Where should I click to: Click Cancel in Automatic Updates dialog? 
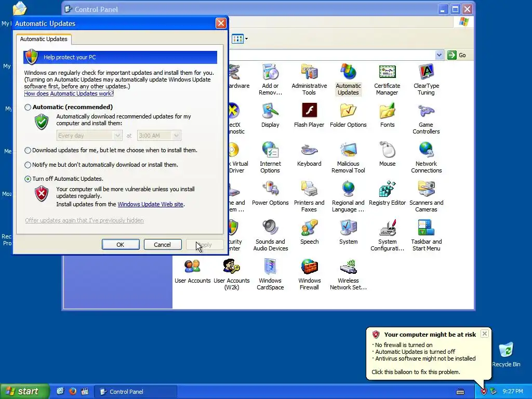(x=162, y=245)
